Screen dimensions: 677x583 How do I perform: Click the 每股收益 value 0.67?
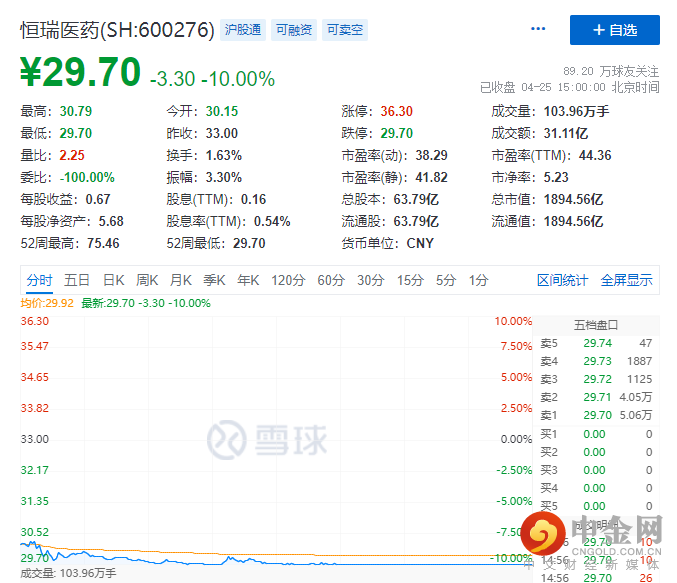point(98,200)
